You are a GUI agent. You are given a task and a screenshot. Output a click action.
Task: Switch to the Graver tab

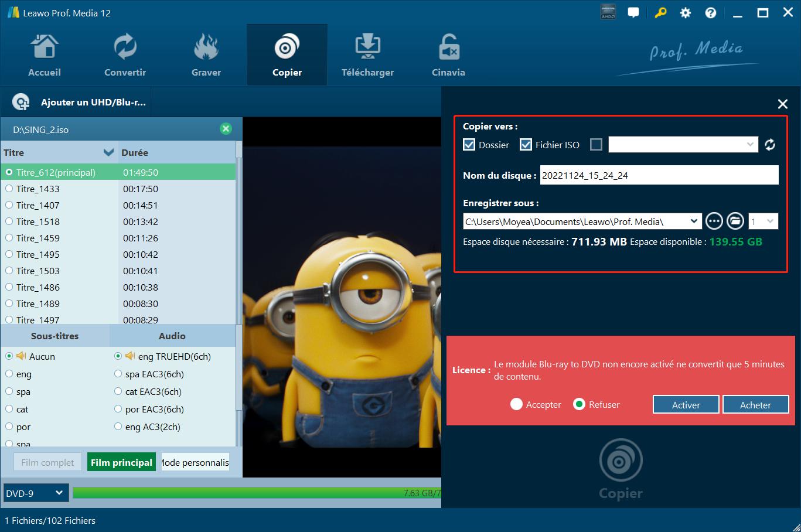tap(206, 56)
